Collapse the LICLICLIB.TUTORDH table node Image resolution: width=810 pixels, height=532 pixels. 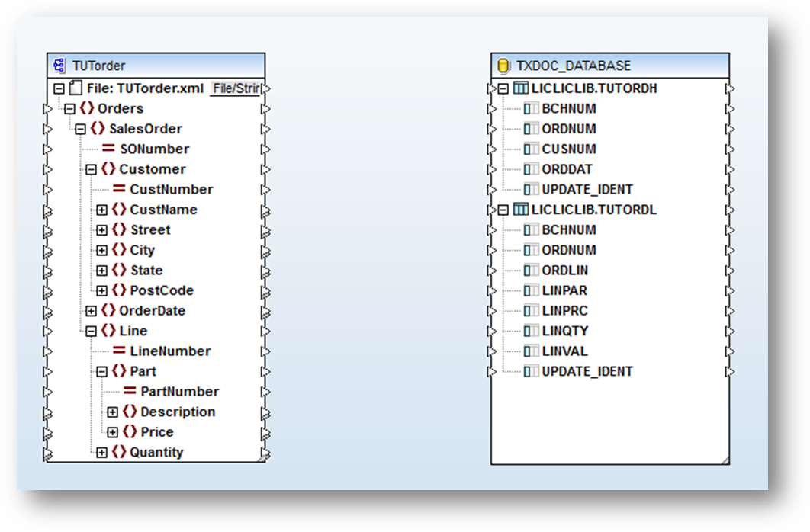[x=503, y=88]
